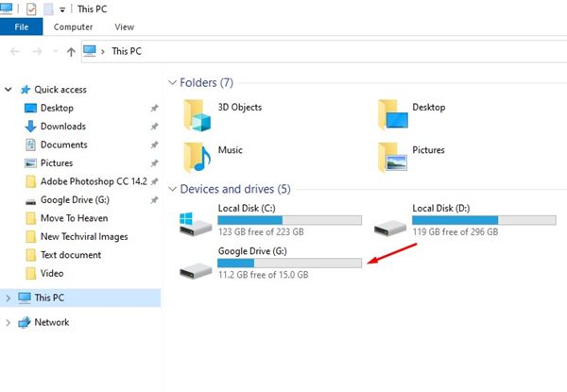Open the Desktop folder icon in Folders
567x392 pixels.
click(x=393, y=115)
